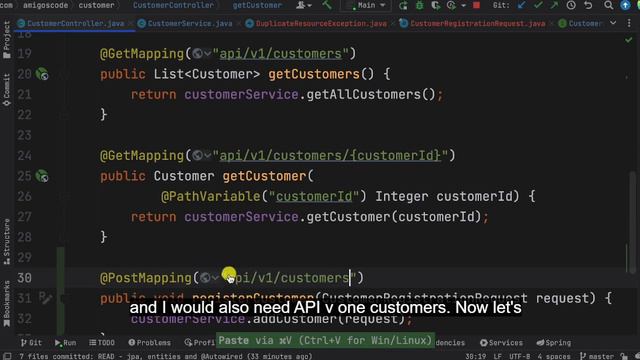Click customer package breadcrumb

coord(96,5)
